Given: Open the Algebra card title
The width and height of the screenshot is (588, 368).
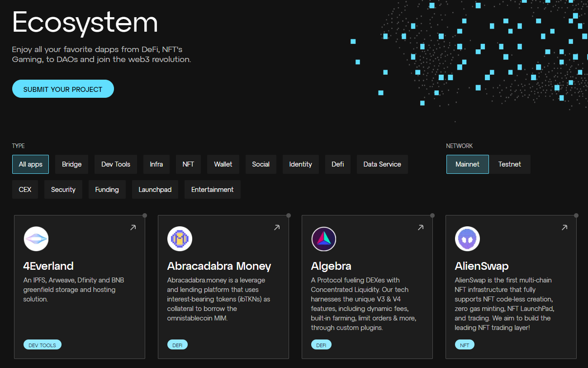Looking at the screenshot, I should click(331, 266).
